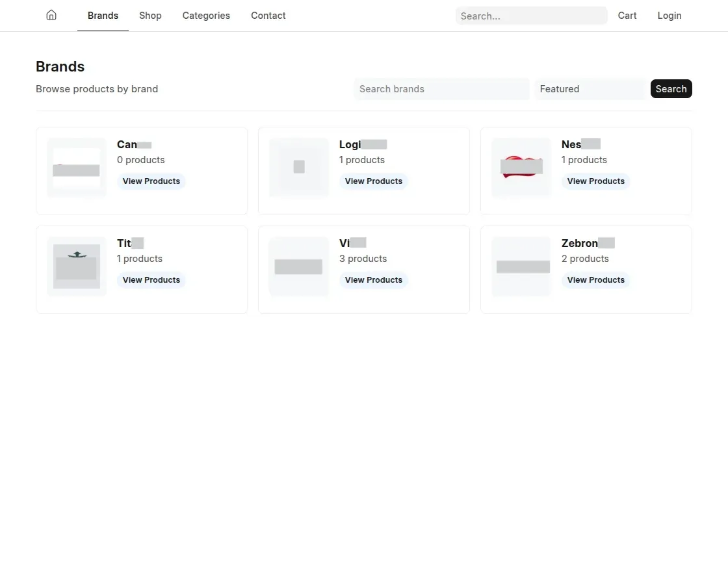This screenshot has width=728, height=572.
Task: Click the Zebron brand logo thumbnail
Action: pos(521,266)
